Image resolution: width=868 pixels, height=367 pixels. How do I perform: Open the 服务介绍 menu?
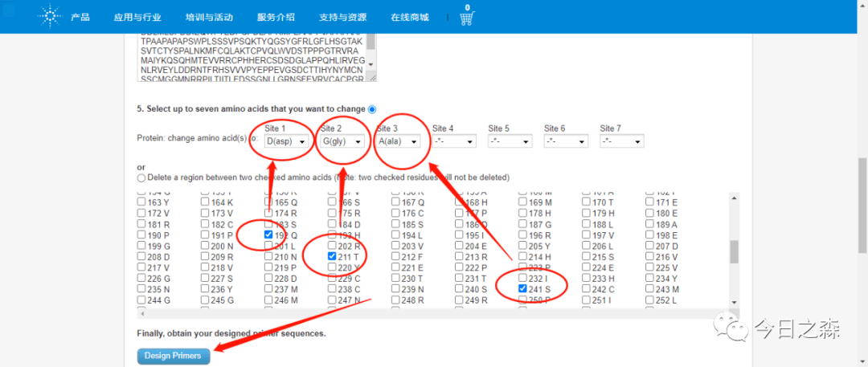(x=276, y=17)
